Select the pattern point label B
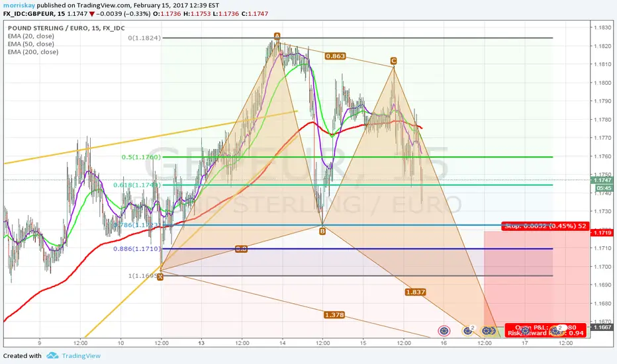 click(x=322, y=232)
